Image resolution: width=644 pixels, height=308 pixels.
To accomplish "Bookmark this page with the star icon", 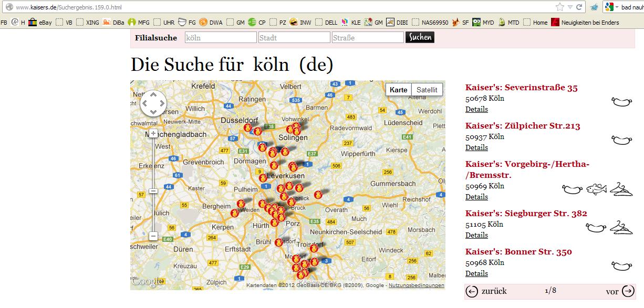I will (x=560, y=7).
